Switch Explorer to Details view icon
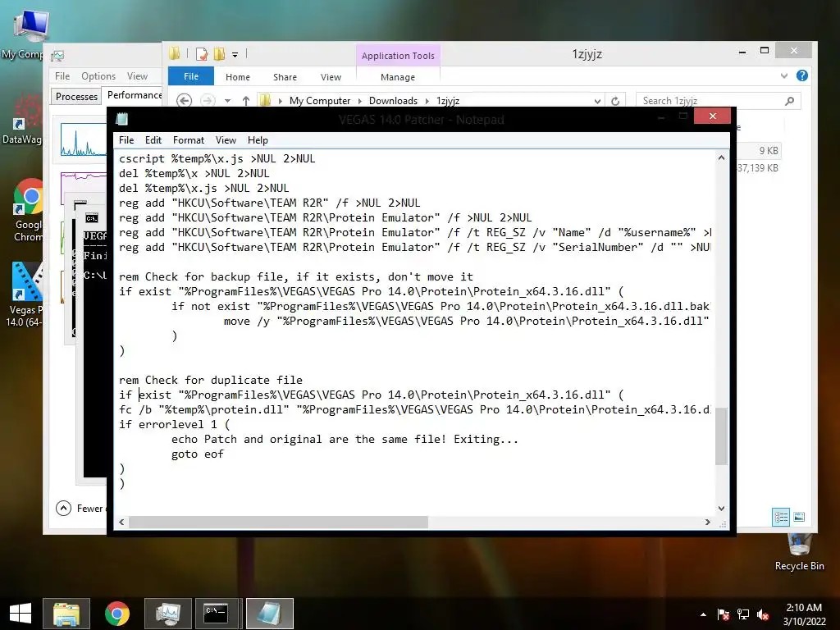 point(781,517)
